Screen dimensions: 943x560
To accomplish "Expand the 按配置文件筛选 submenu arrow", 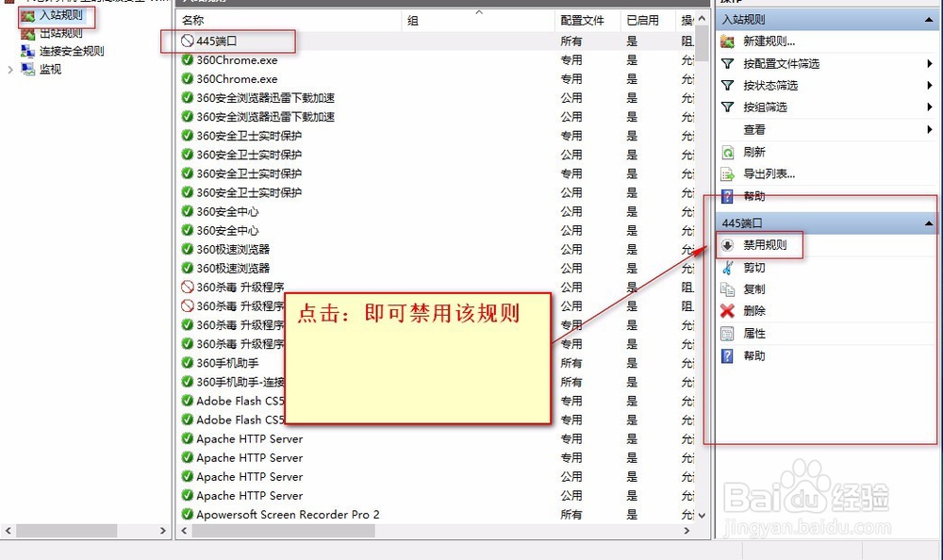I will click(930, 65).
